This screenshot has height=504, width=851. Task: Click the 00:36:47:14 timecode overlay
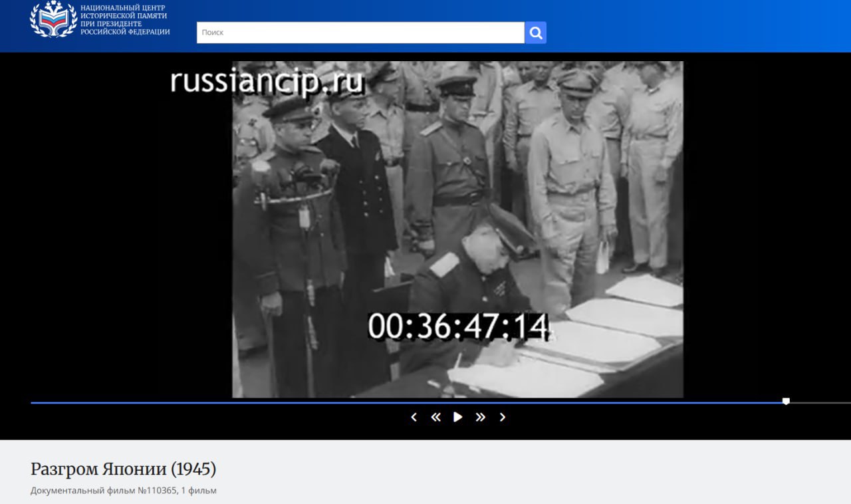459,326
